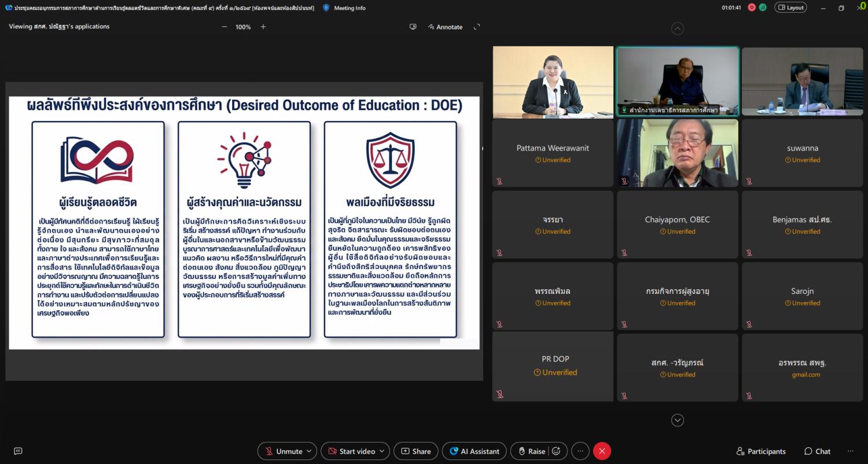Click the recording indicator icon
868x464 pixels.
click(x=752, y=8)
